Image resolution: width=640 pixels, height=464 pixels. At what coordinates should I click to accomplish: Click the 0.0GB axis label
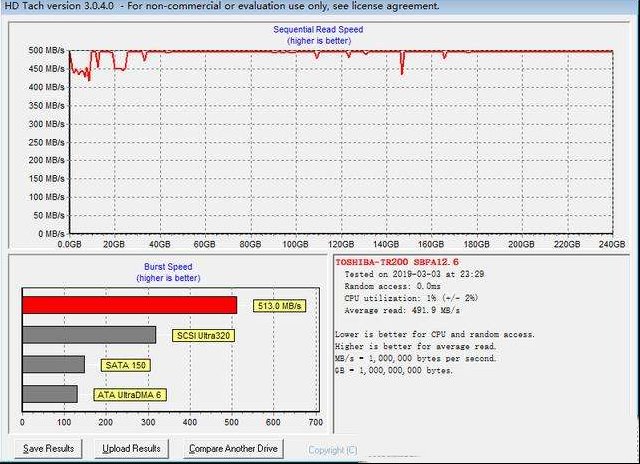point(69,244)
